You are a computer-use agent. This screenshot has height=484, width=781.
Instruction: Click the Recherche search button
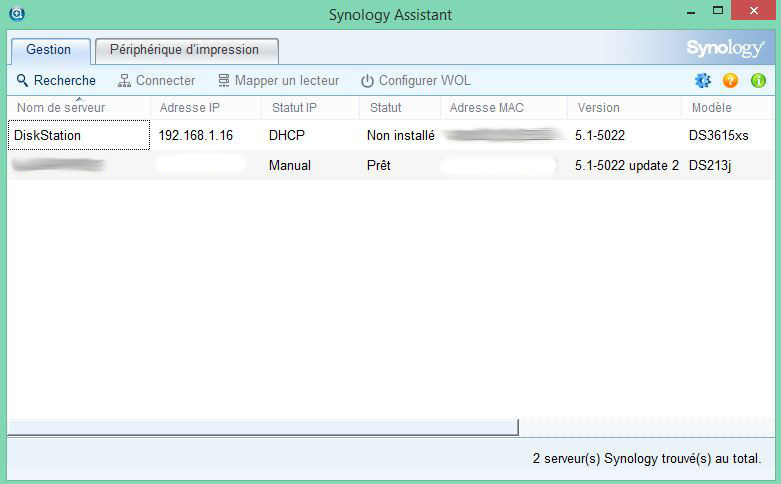pyautogui.click(x=56, y=80)
